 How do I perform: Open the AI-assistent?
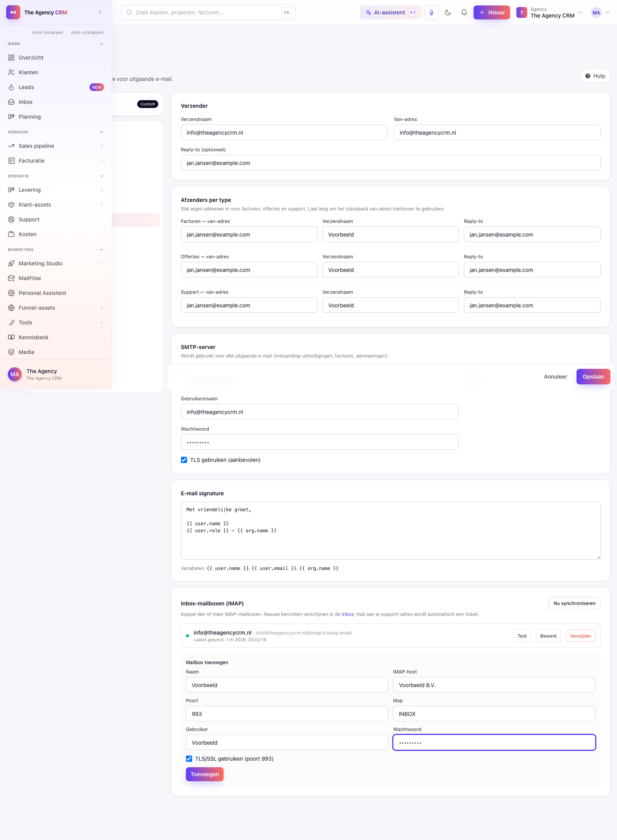pyautogui.click(x=391, y=12)
